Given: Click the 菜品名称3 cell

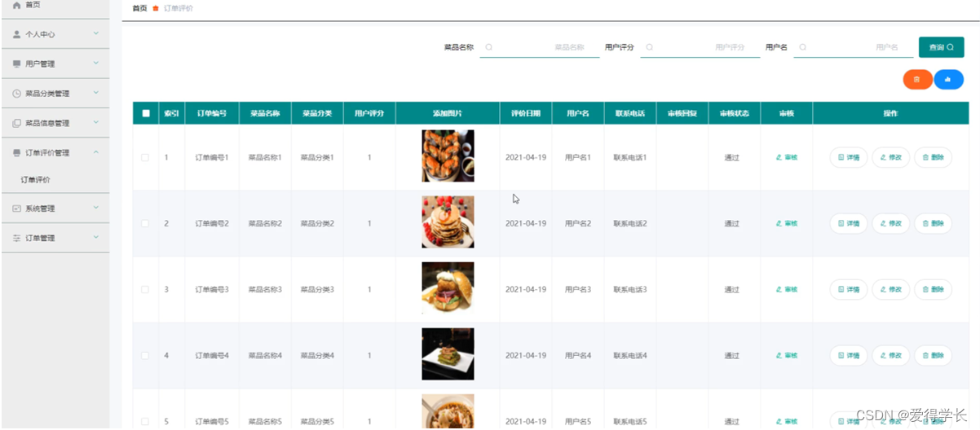Looking at the screenshot, I should [x=265, y=289].
